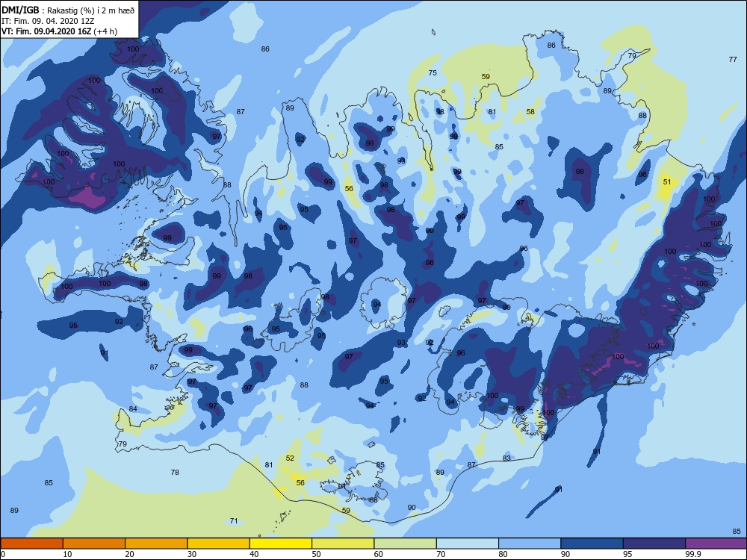Click the humidity value "71" on the map
The height and width of the screenshot is (560, 747).
[x=233, y=521]
